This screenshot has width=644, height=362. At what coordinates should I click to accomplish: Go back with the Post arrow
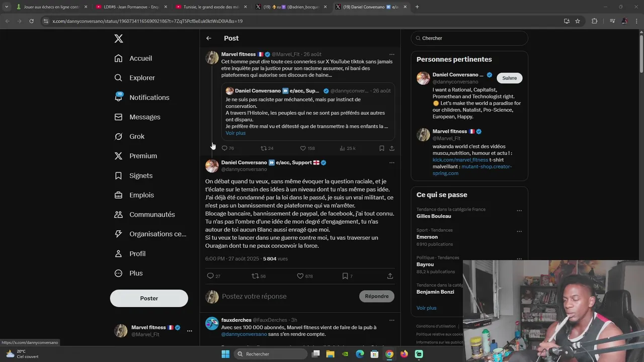click(209, 38)
